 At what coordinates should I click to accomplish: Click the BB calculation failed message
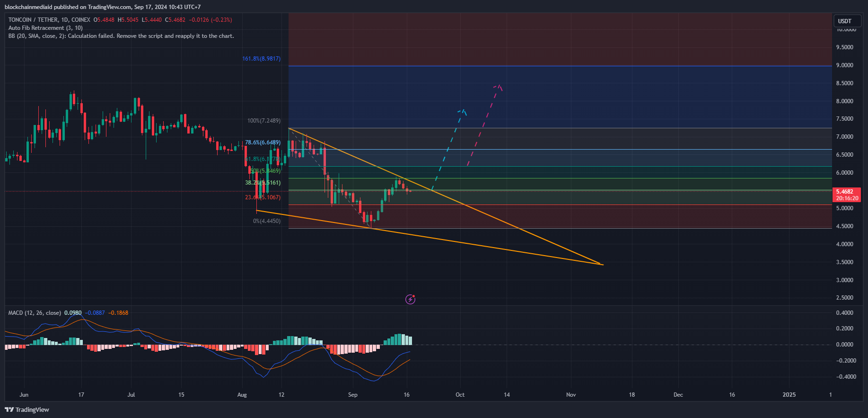121,36
